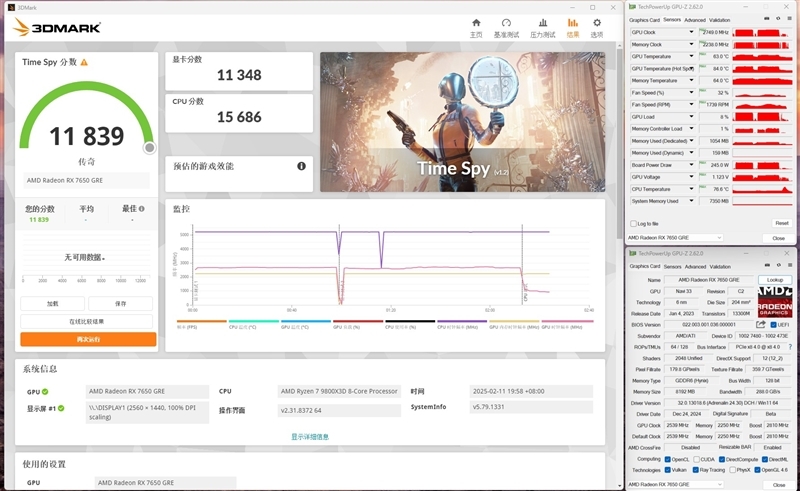This screenshot has width=800, height=491.
Task: Toggle the DirectCompute checkbox
Action: point(722,459)
